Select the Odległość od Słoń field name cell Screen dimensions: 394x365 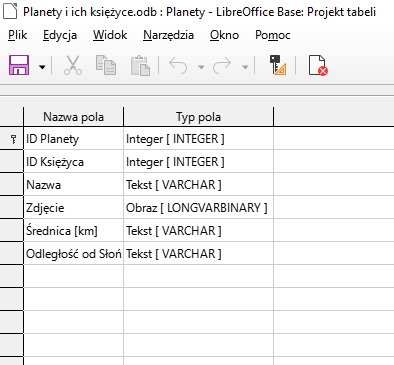[x=74, y=254]
